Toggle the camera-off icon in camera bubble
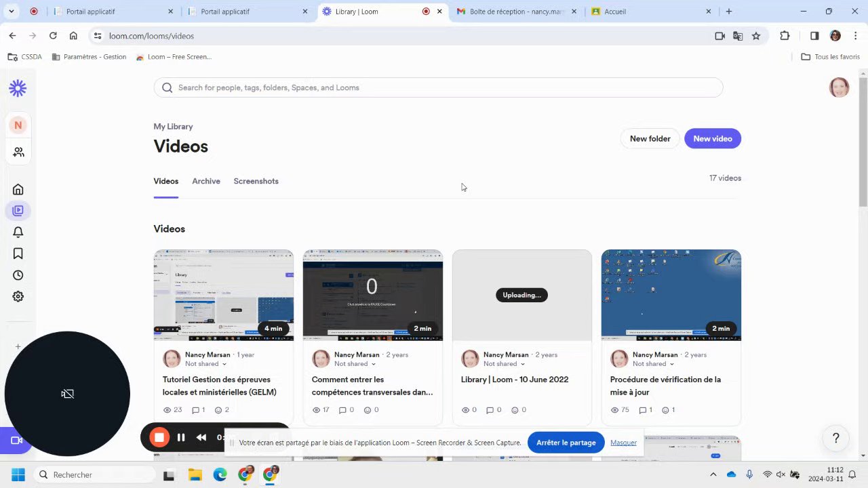The width and height of the screenshot is (868, 488). point(67,394)
